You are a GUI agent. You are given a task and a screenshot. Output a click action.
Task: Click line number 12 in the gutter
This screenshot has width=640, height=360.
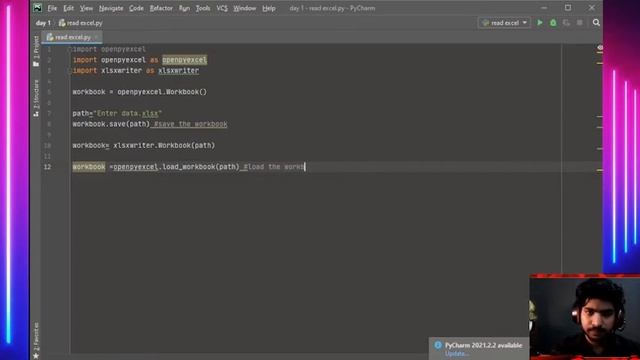pos(47,167)
